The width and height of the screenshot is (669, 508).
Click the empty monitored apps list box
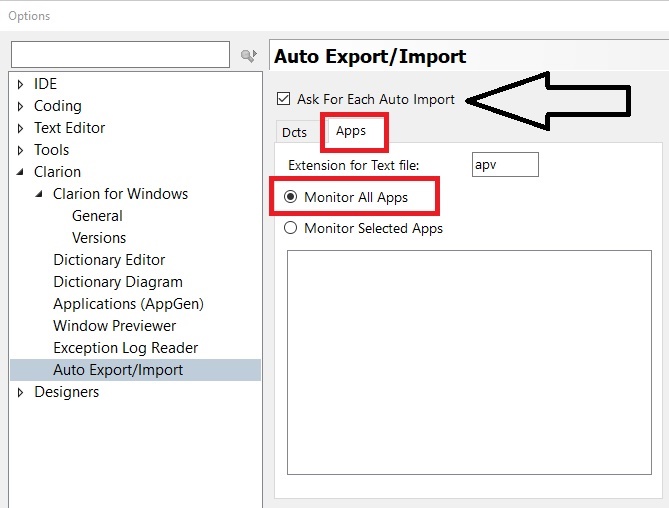pos(469,362)
